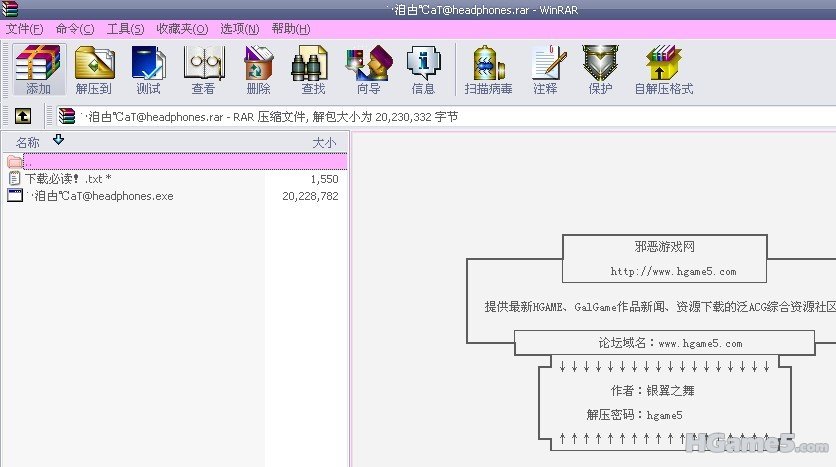Viewport: 836px width, 467px height.
Task: Show archive Info (信息) icon
Action: tap(423, 70)
